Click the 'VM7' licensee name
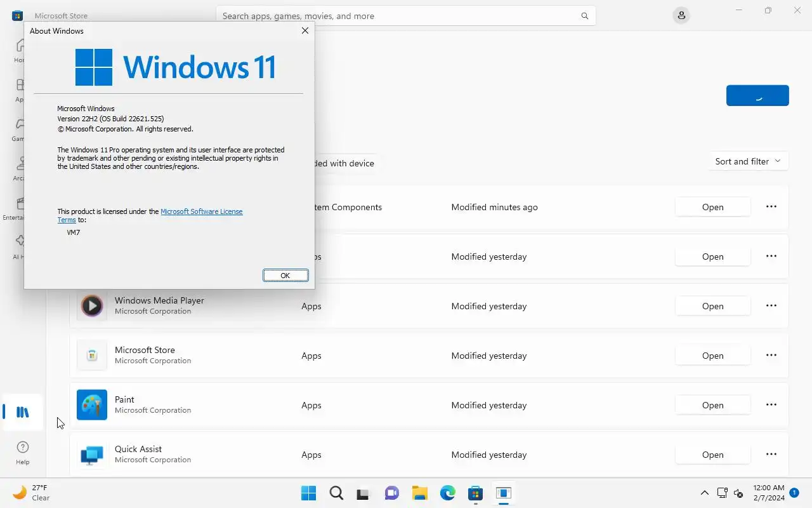Viewport: 812px width, 508px height. (x=74, y=232)
